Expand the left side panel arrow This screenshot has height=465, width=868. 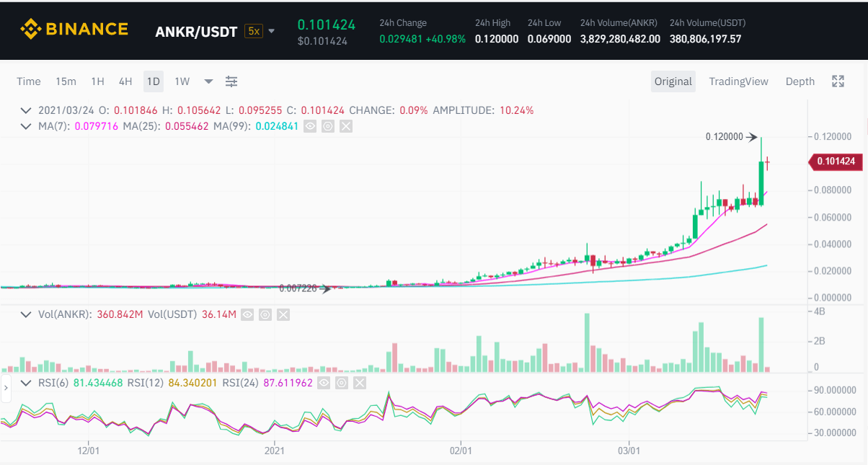pos(6,388)
